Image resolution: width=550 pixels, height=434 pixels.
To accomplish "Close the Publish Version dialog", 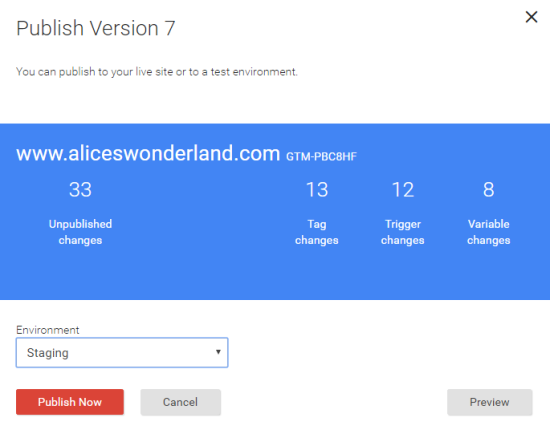I will point(531,16).
